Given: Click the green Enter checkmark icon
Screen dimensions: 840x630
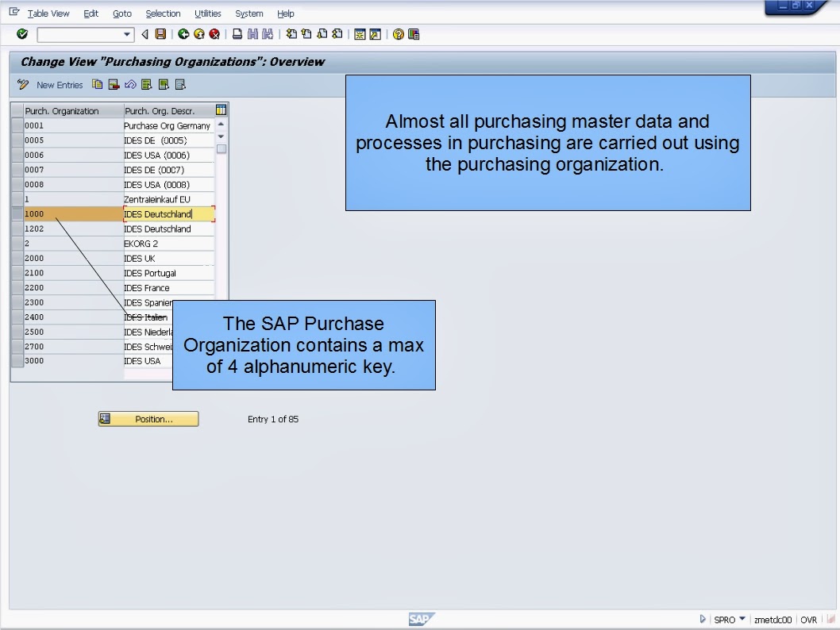Looking at the screenshot, I should (22, 34).
